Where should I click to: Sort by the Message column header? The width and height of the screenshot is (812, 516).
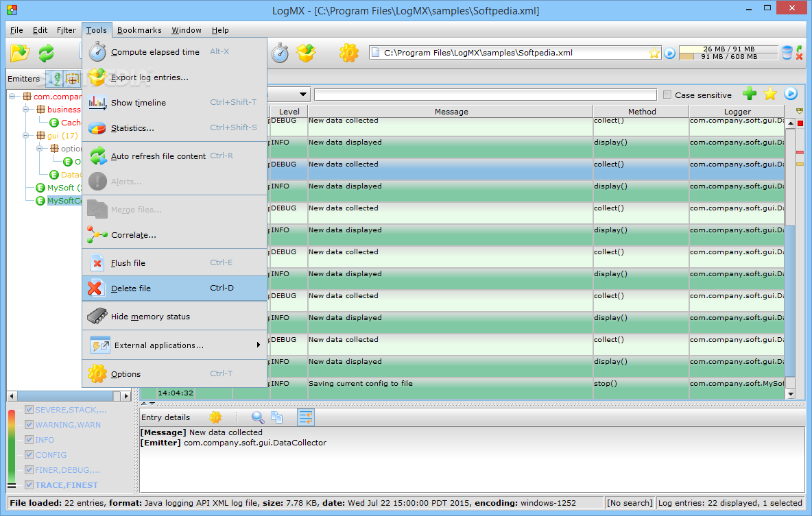tap(451, 111)
